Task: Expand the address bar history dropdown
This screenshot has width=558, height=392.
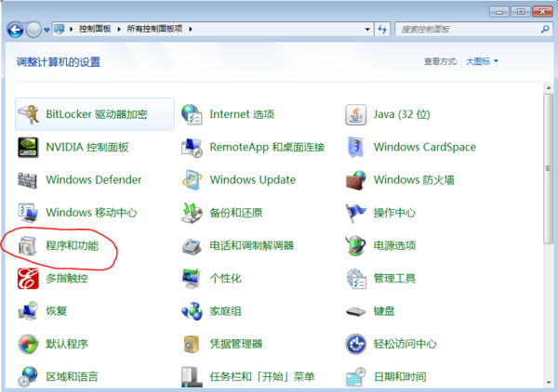Action: pos(367,29)
